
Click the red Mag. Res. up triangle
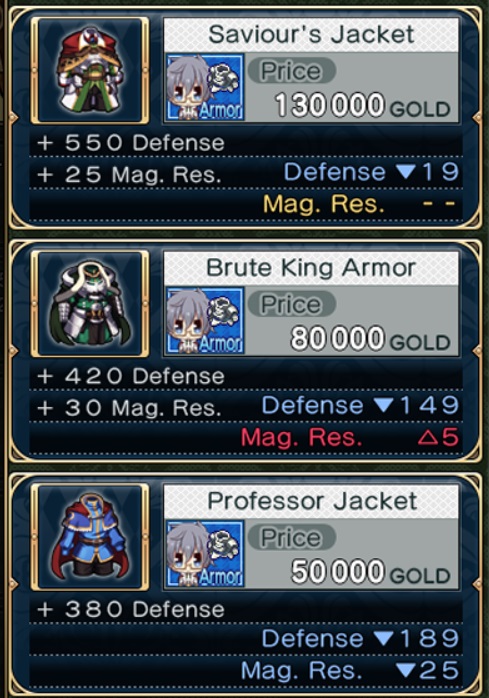pos(428,438)
